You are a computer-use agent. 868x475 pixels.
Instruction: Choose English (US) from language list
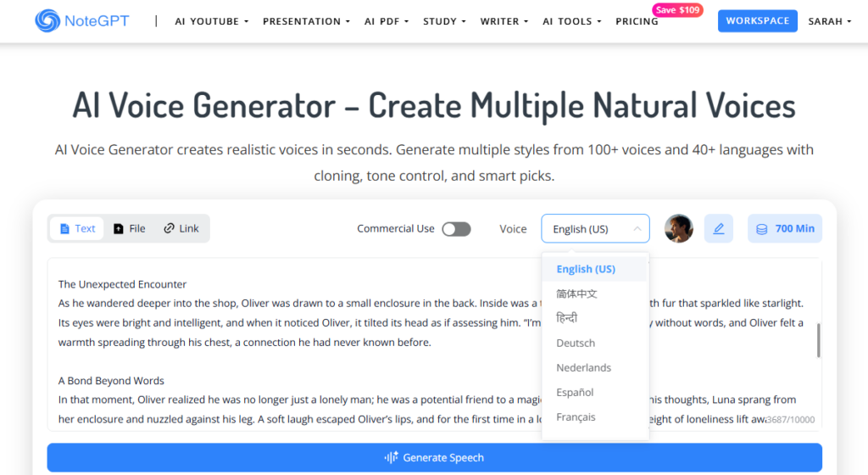coord(594,269)
